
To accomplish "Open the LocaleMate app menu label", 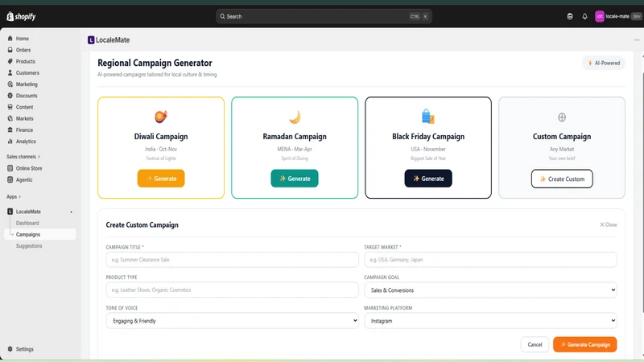I will (28, 212).
